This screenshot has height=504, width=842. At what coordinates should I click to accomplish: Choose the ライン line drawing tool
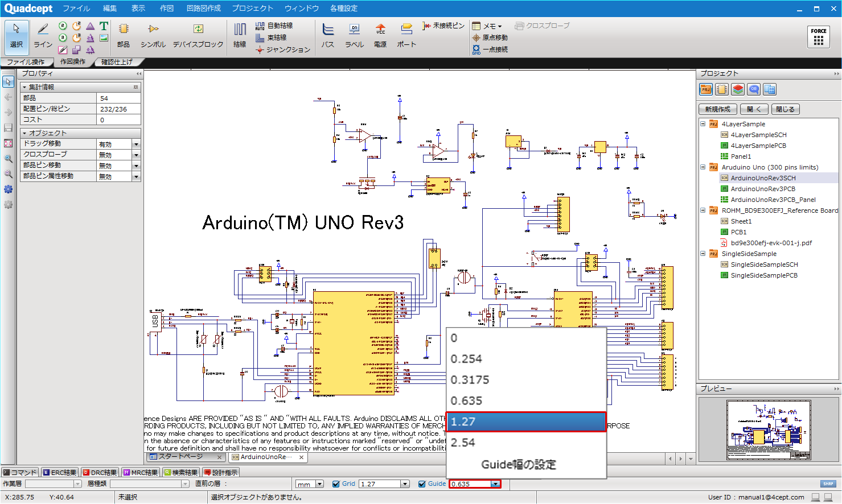point(43,35)
